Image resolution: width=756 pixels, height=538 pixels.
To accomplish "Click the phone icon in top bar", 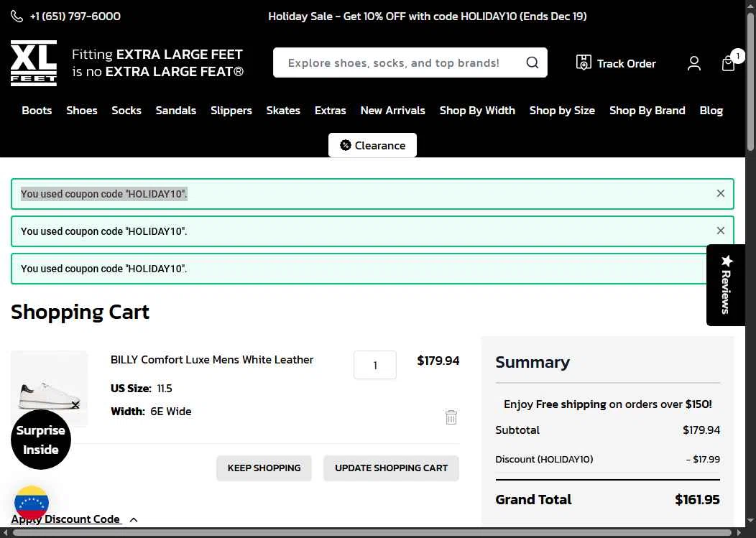I will click(17, 17).
